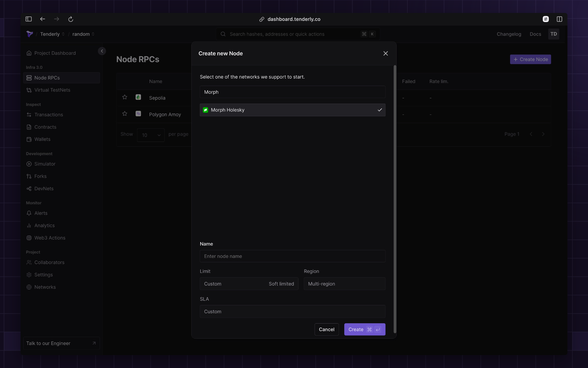
Task: Star the Polygon Amoy node
Action: tap(124, 114)
